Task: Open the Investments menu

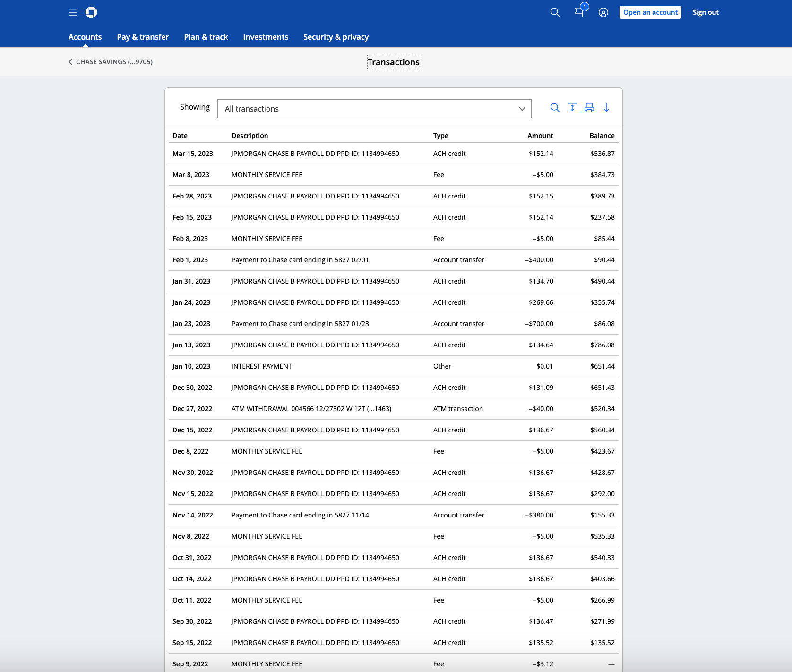Action: tap(266, 37)
